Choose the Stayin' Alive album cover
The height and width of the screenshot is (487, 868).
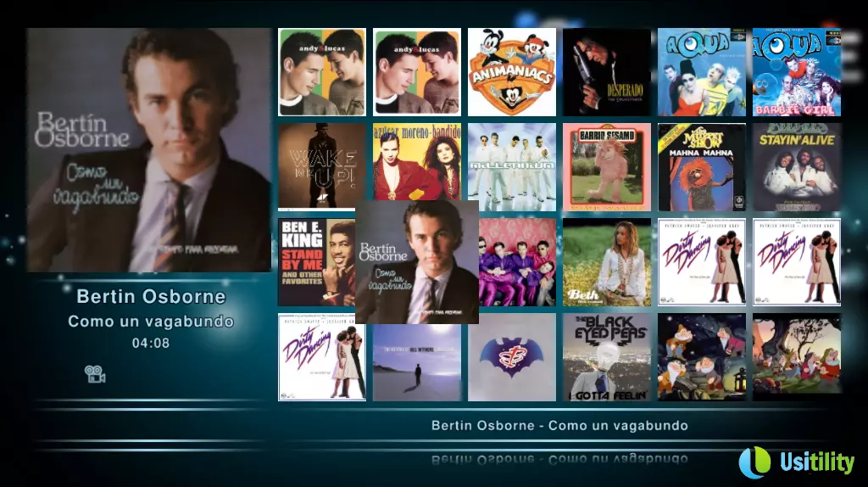tap(797, 167)
